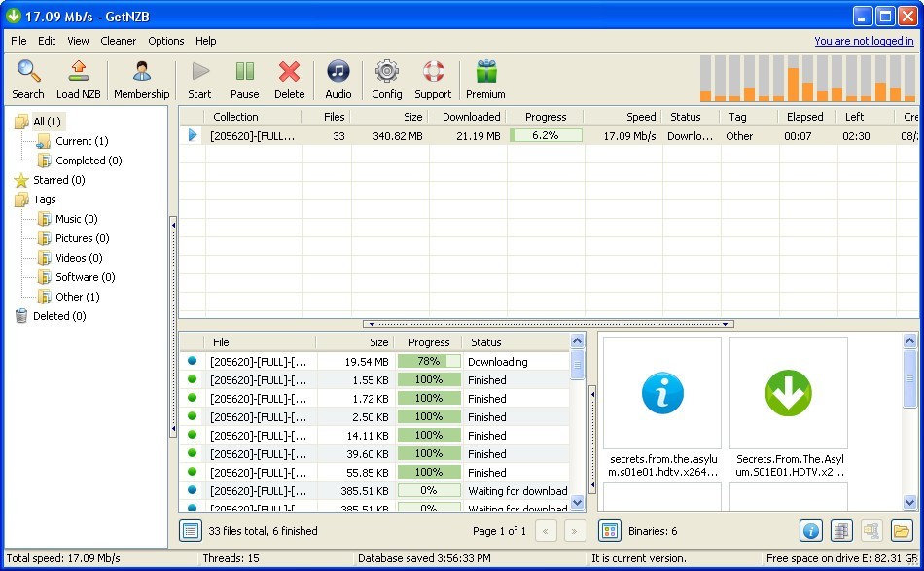The height and width of the screenshot is (571, 924).
Task: Open the Cleaner menu
Action: click(x=118, y=41)
